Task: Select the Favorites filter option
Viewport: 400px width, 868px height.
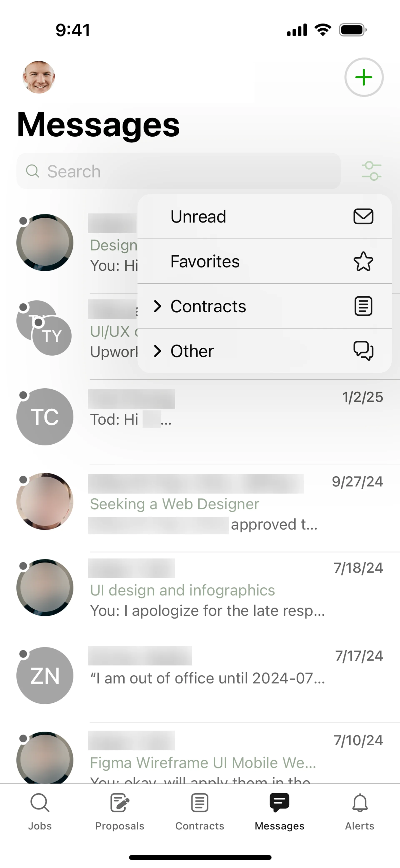Action: point(205,262)
